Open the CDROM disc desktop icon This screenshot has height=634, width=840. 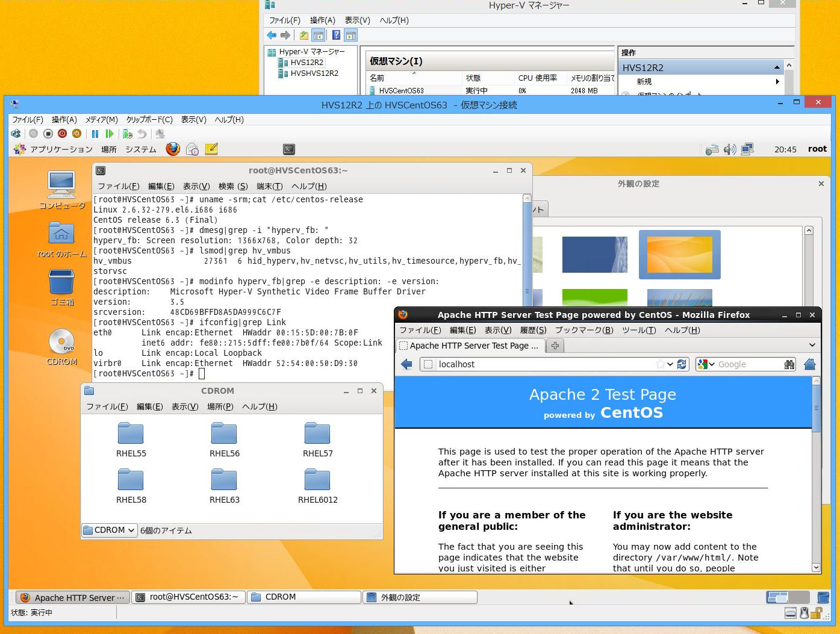click(x=61, y=347)
